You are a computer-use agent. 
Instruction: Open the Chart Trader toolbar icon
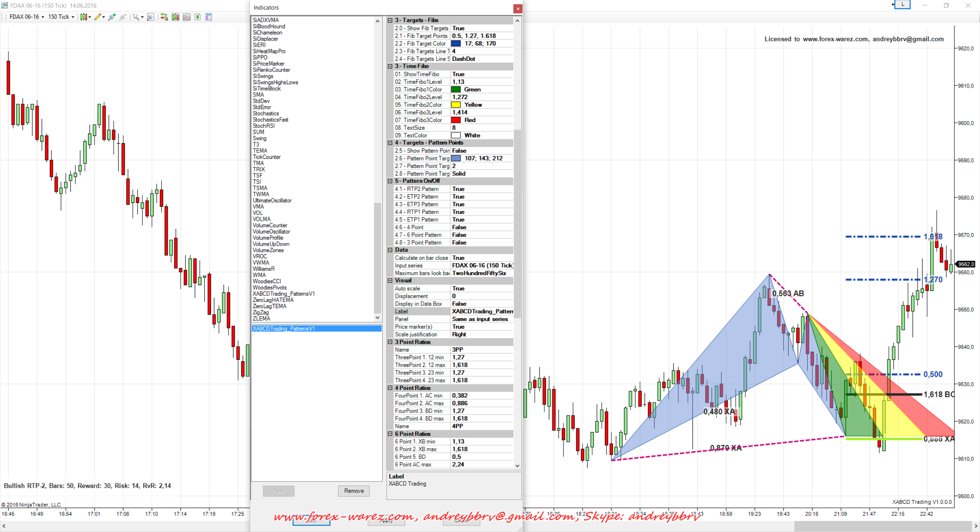(164, 17)
